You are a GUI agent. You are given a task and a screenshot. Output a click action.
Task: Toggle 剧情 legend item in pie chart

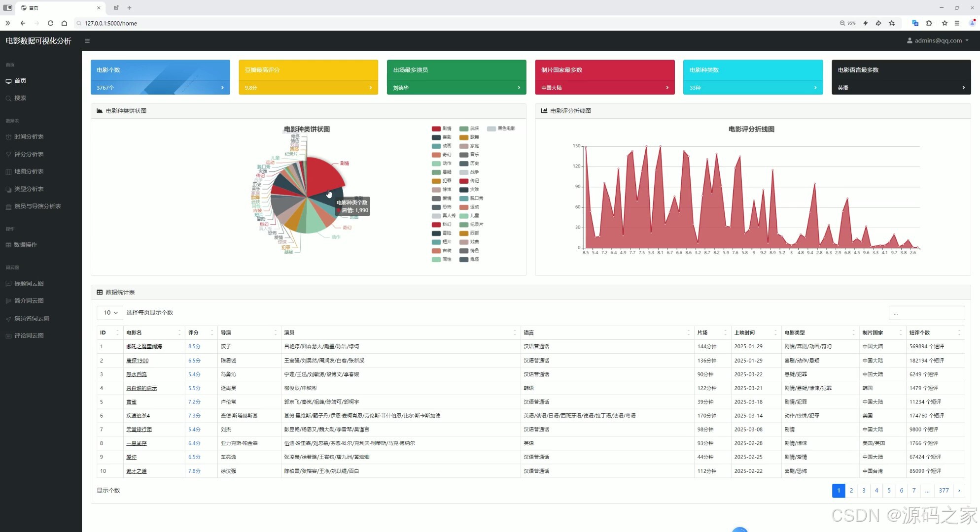[443, 128]
